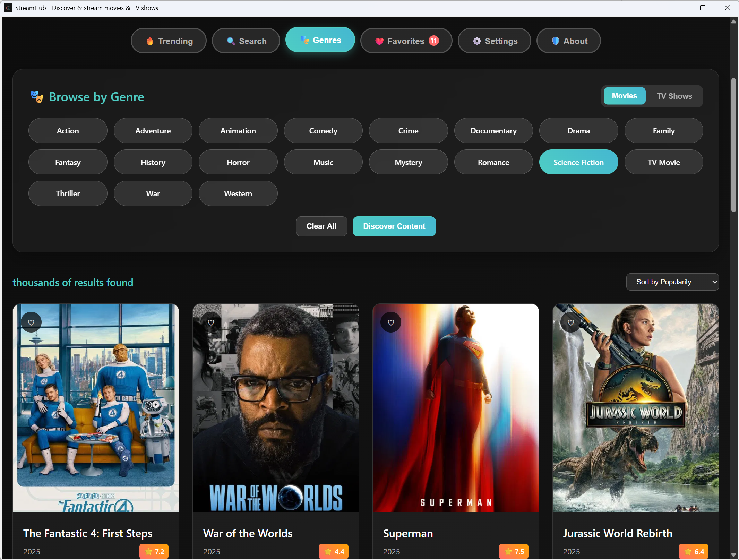Clear all selected genres
Viewport: 739px width, 560px height.
[x=321, y=226]
